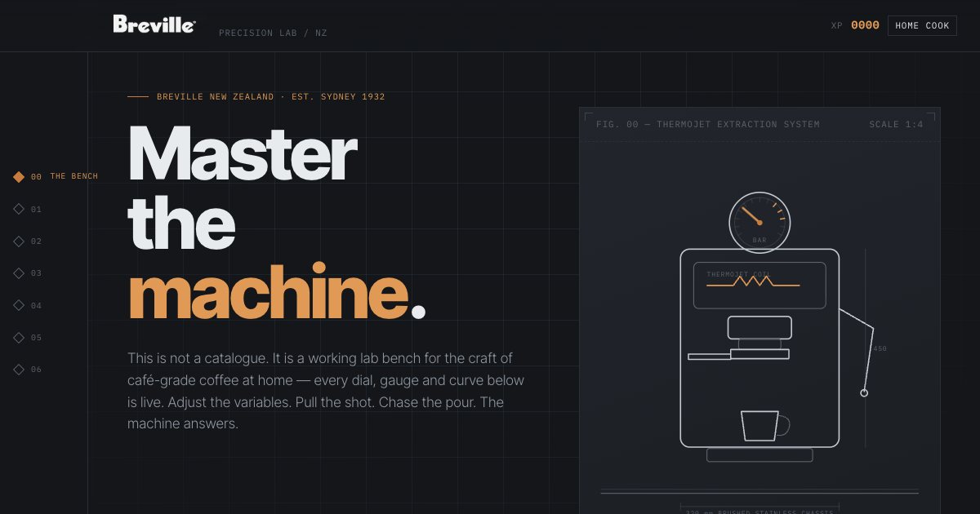Click the drip tray under the machine

759,454
